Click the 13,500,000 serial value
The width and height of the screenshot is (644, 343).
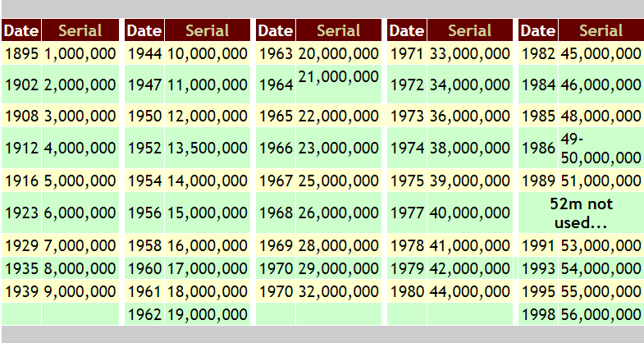click(x=208, y=149)
